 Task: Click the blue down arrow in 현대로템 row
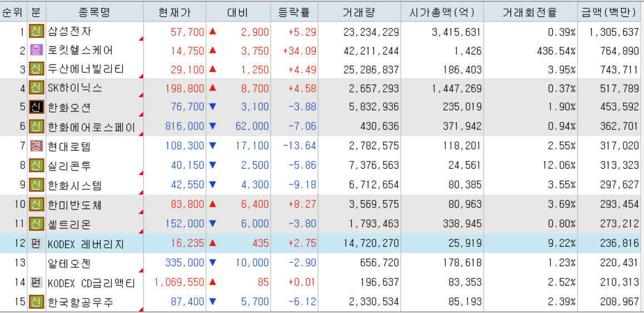[x=213, y=145]
